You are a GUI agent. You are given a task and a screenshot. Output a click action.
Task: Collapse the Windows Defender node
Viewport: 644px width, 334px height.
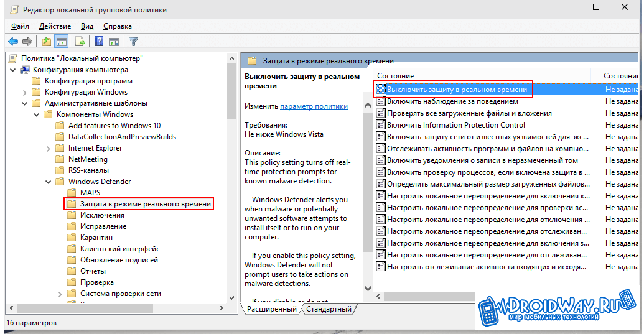tap(49, 182)
